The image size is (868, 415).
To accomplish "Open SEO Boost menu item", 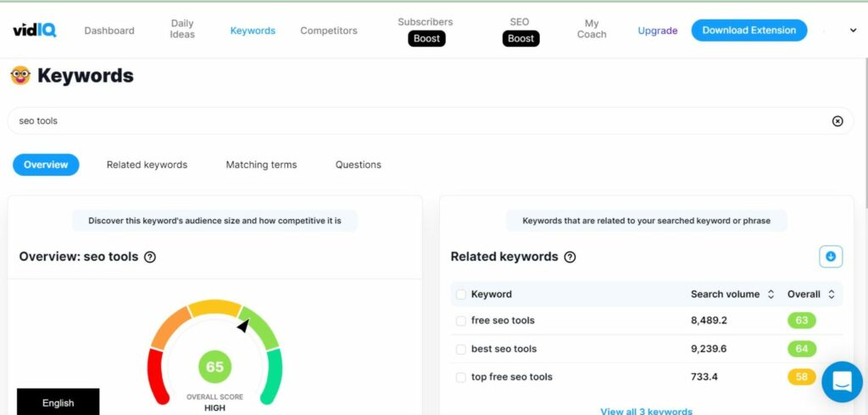I will pyautogui.click(x=520, y=31).
